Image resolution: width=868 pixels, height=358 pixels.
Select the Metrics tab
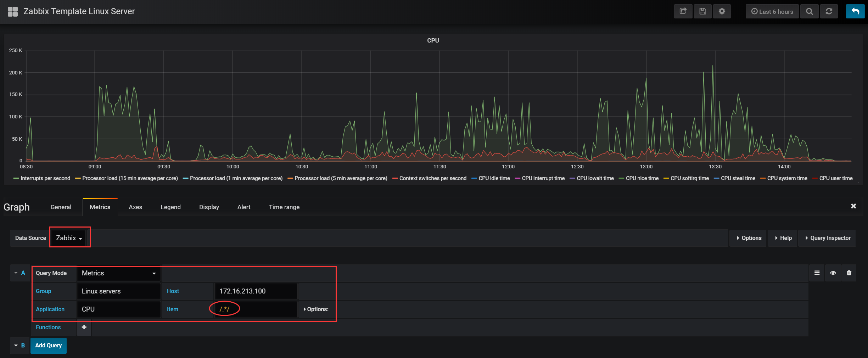coord(100,207)
